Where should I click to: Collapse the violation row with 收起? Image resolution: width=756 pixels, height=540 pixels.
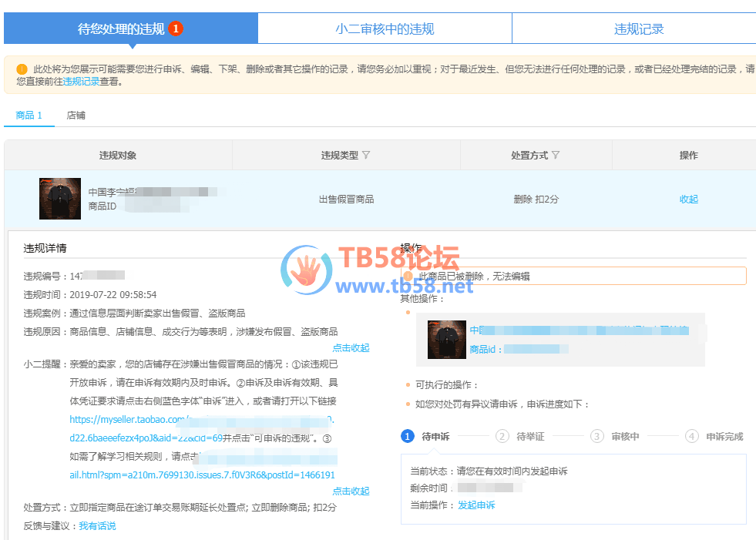688,199
